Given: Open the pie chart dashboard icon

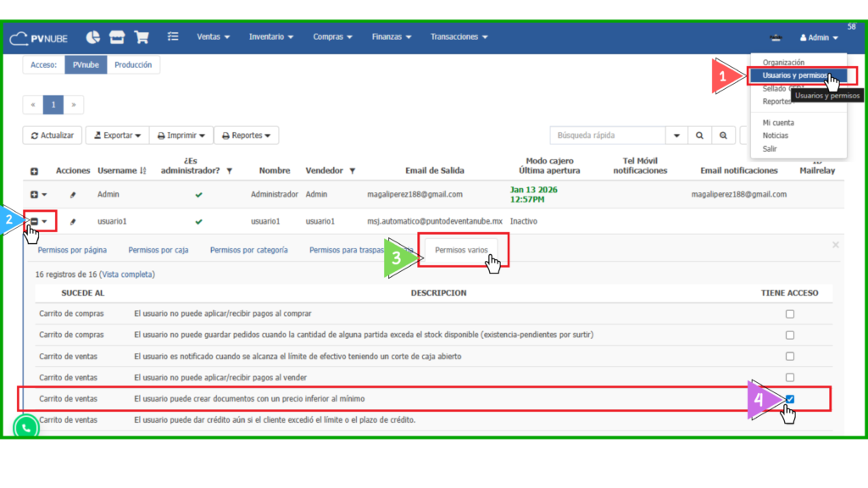Looking at the screenshot, I should click(x=93, y=37).
